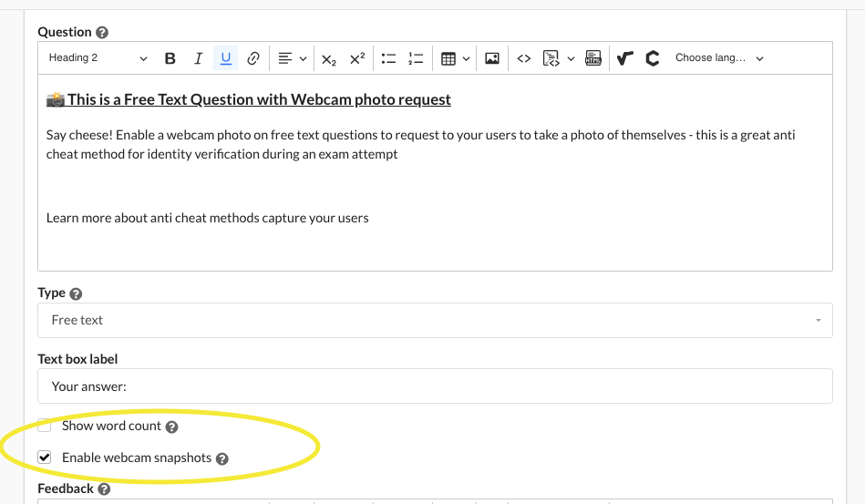865x504 pixels.
Task: Click the Text box label input field
Action: (435, 386)
